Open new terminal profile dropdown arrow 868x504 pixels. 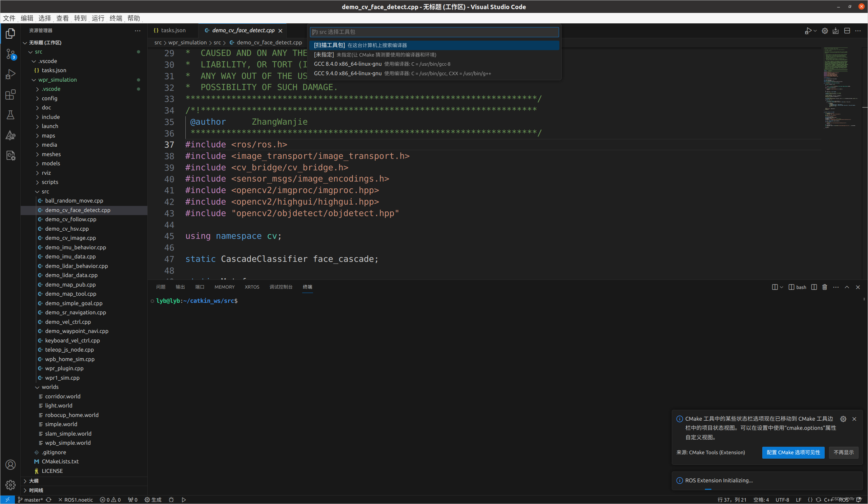point(782,287)
